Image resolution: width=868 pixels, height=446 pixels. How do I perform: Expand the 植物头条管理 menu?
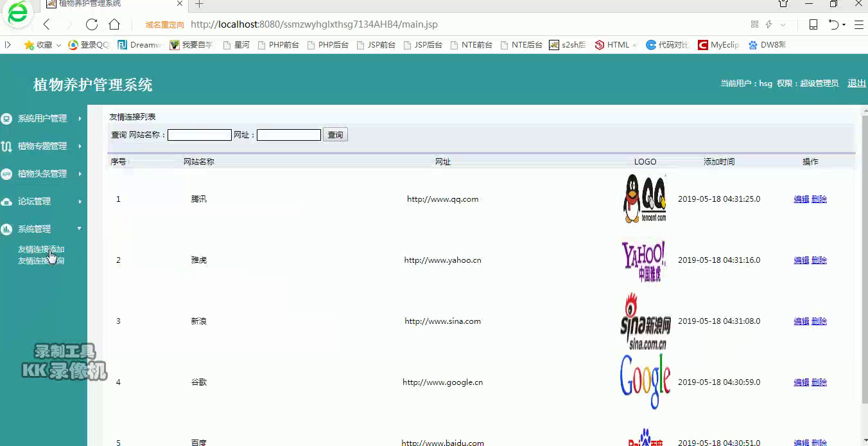[43, 174]
